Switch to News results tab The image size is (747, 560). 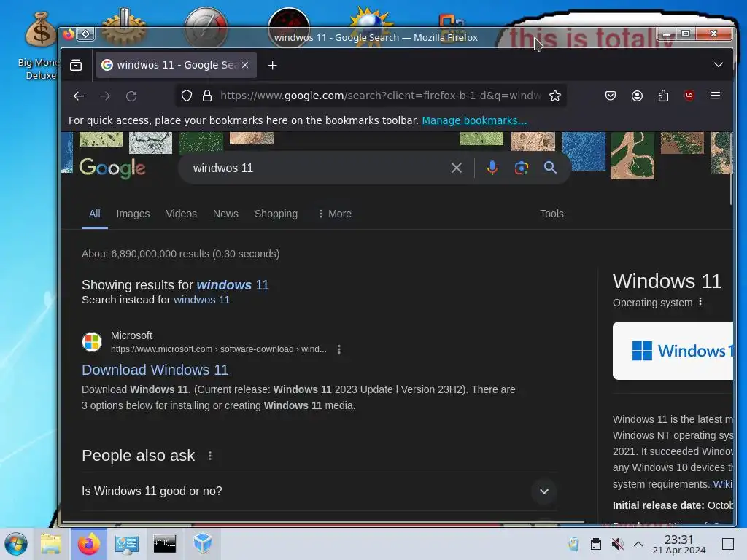(225, 214)
